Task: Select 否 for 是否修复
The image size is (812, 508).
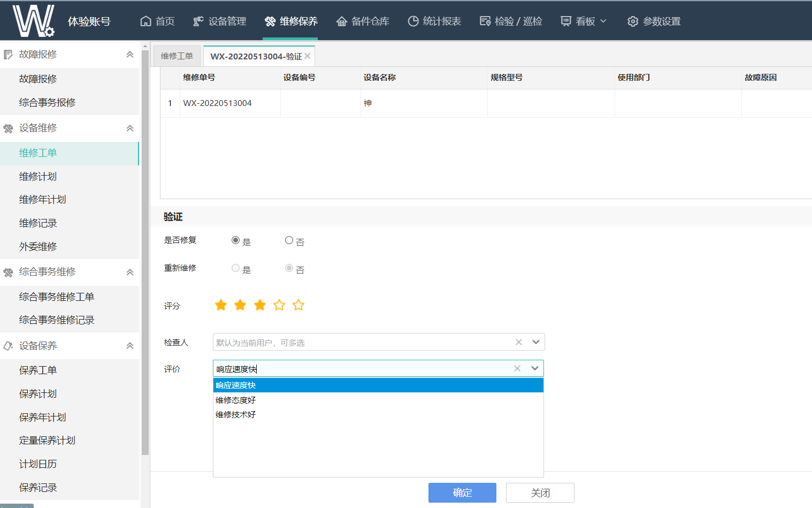Action: click(x=289, y=240)
